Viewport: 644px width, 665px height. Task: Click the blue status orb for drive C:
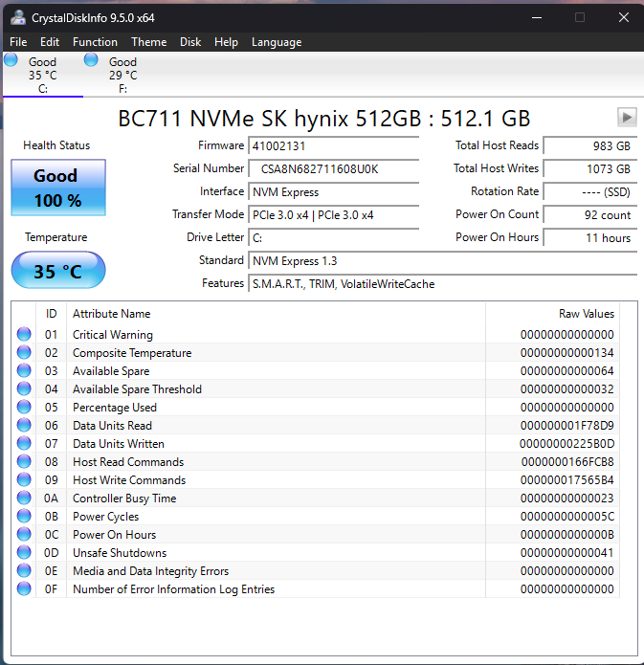click(11, 59)
